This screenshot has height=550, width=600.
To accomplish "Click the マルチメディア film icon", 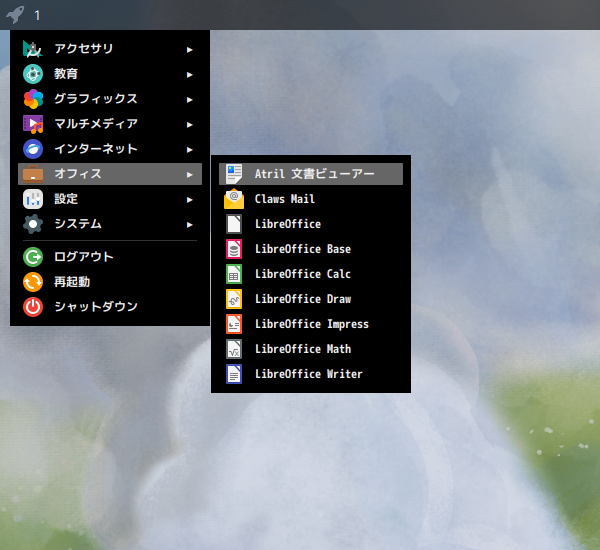I will [33, 124].
